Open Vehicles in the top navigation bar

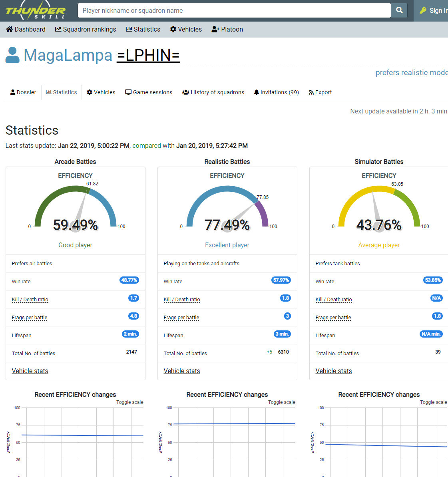point(186,29)
